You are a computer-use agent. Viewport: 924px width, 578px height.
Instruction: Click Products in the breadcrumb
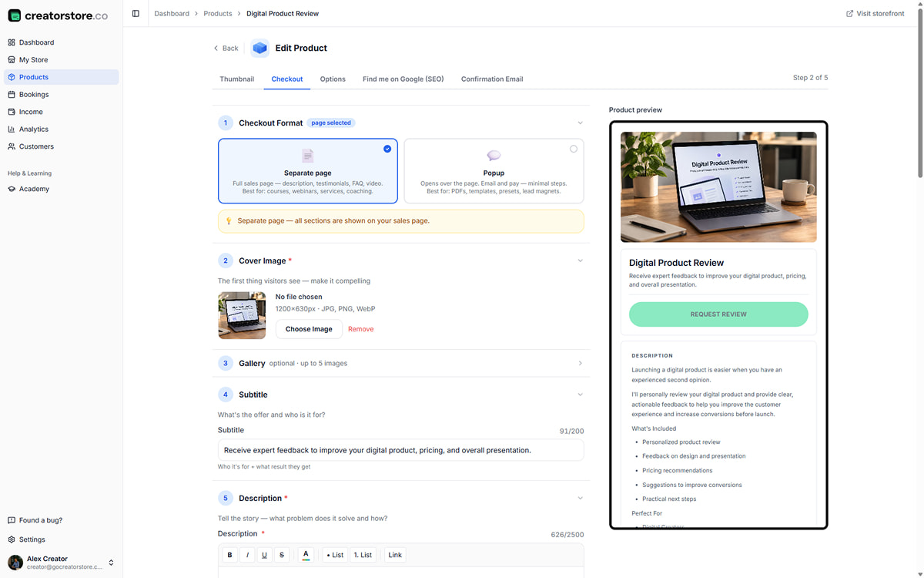(x=218, y=13)
